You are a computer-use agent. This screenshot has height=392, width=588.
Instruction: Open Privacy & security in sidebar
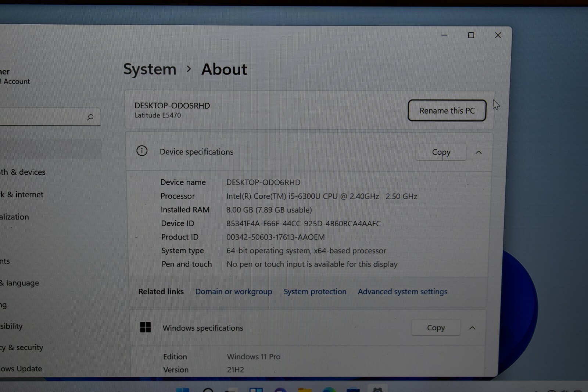pyautogui.click(x=22, y=347)
